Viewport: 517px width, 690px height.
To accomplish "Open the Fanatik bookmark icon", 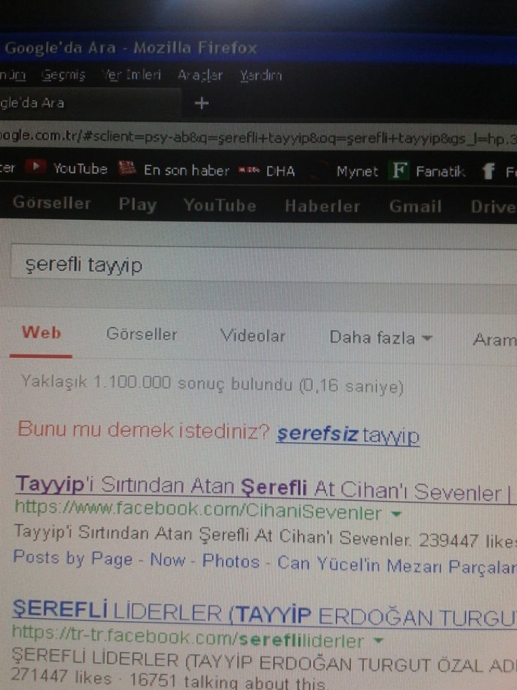I will coord(399,170).
